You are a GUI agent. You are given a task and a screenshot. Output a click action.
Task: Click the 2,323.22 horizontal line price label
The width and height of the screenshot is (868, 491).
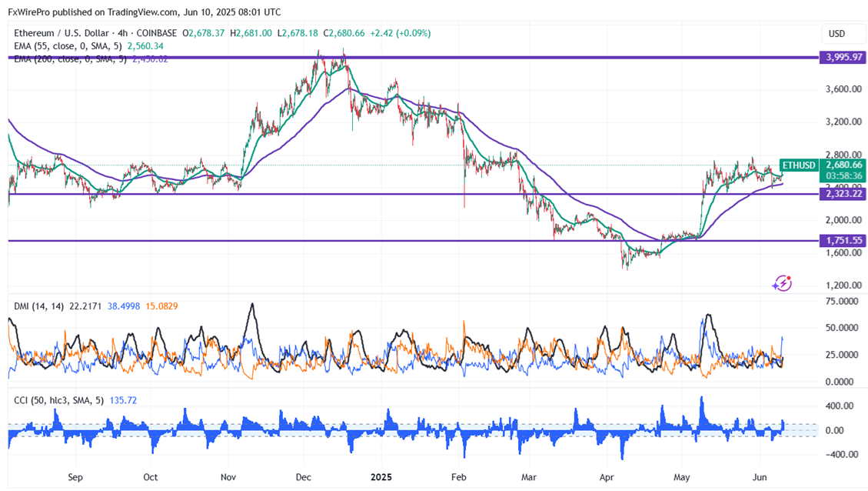click(x=843, y=194)
